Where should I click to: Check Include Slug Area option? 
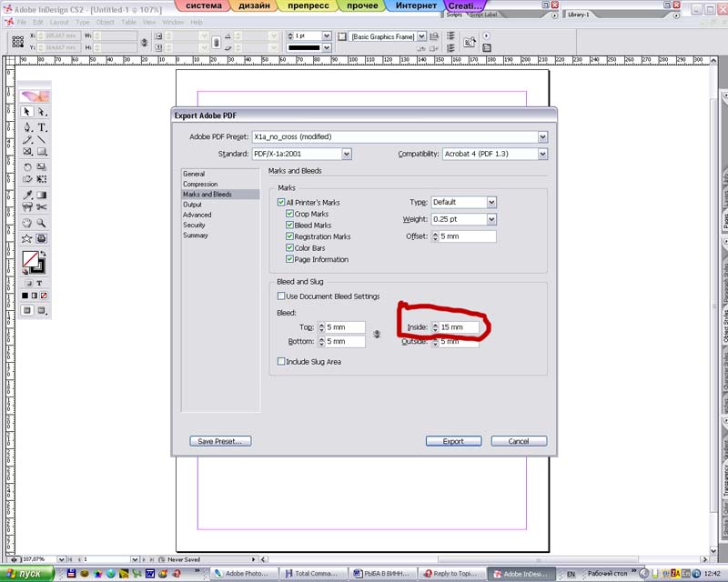(281, 362)
